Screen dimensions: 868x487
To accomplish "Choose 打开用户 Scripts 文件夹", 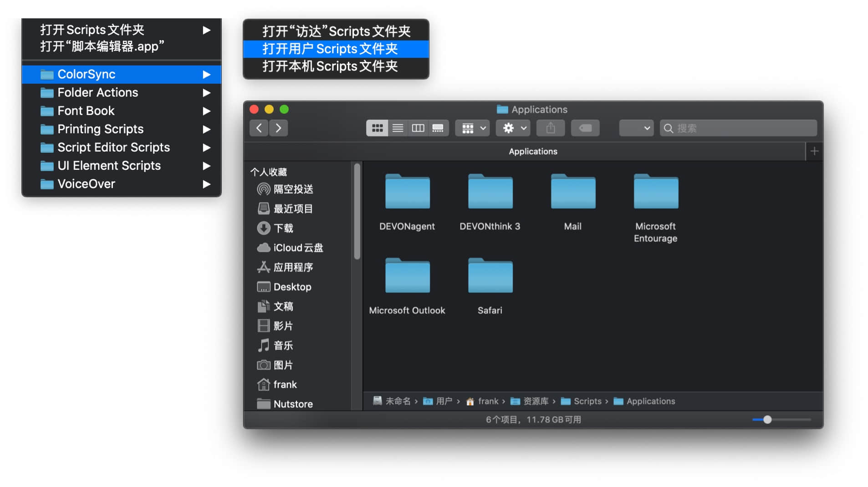I will point(336,49).
